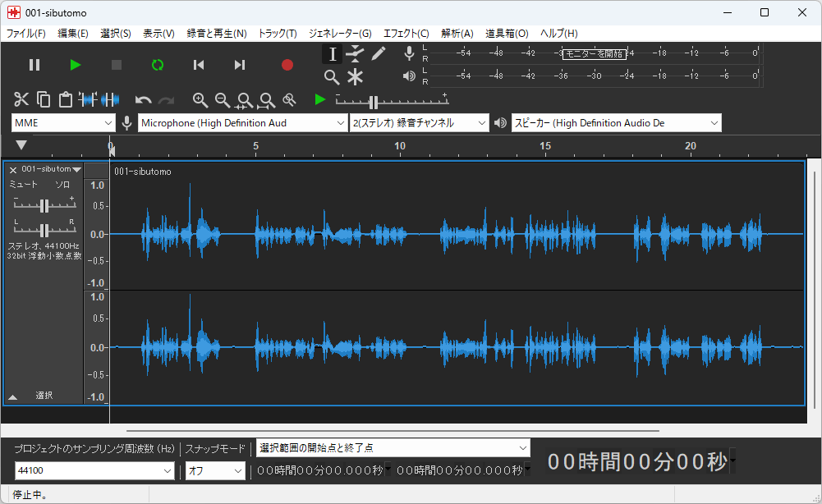Image resolution: width=822 pixels, height=504 pixels.
Task: Open the recording channels dropdown
Action: click(x=420, y=123)
